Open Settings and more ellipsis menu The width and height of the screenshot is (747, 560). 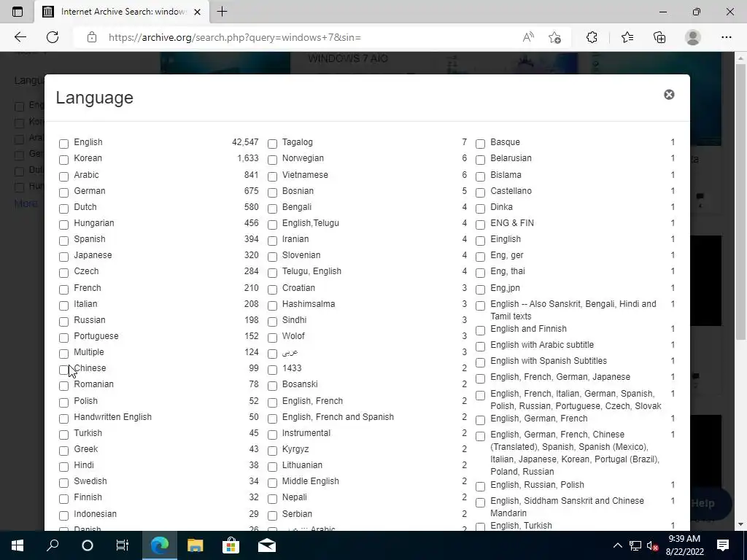point(726,37)
